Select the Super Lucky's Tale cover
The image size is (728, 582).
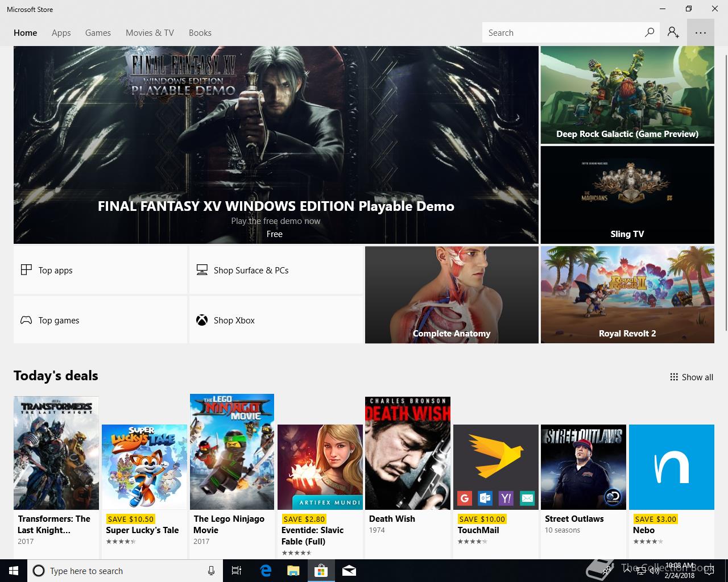144,467
